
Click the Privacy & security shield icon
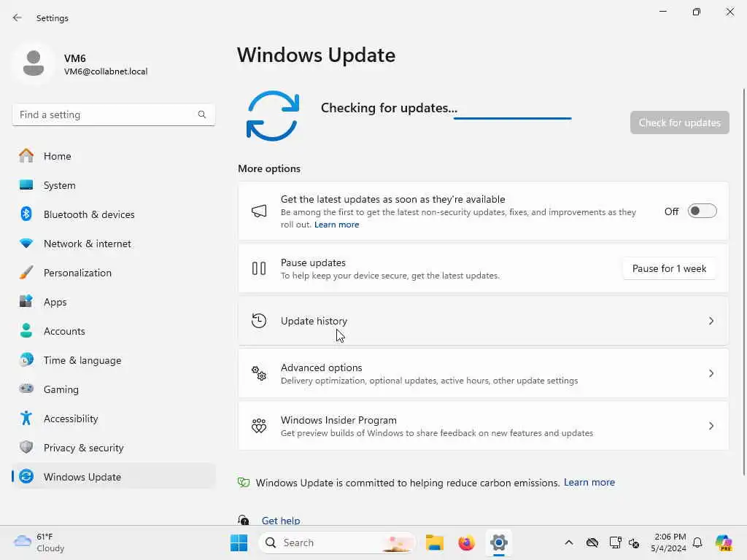pos(26,447)
